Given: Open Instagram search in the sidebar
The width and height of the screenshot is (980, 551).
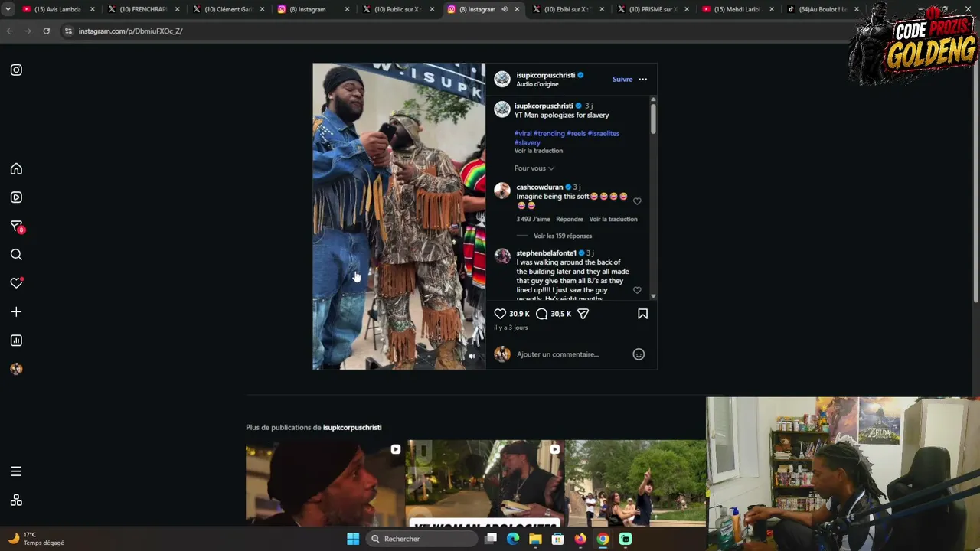Looking at the screenshot, I should pyautogui.click(x=16, y=255).
